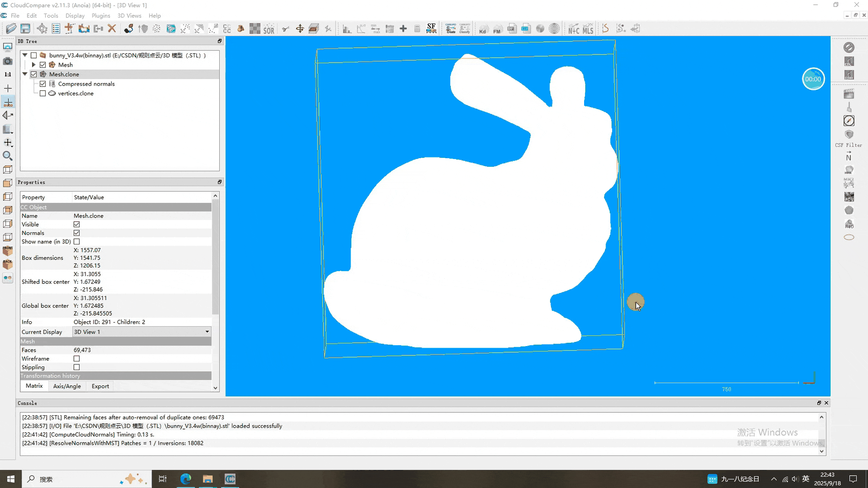
Task: Uncheck the Mesh checkbox
Action: 43,65
